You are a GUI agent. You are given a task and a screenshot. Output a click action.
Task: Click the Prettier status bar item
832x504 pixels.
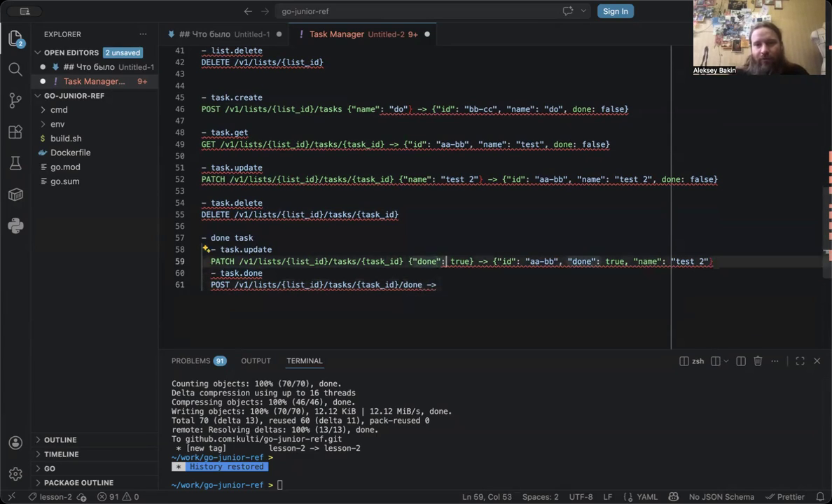pyautogui.click(x=785, y=497)
